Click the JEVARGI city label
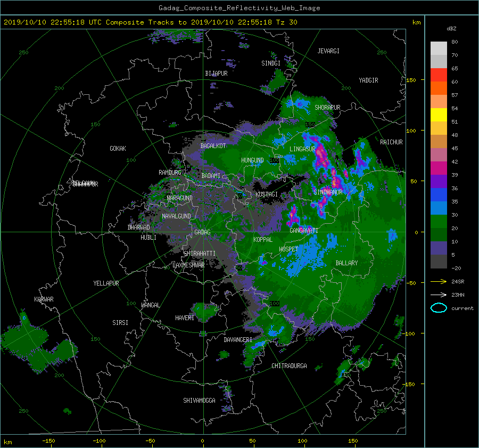This screenshot has width=479, height=448. click(328, 51)
